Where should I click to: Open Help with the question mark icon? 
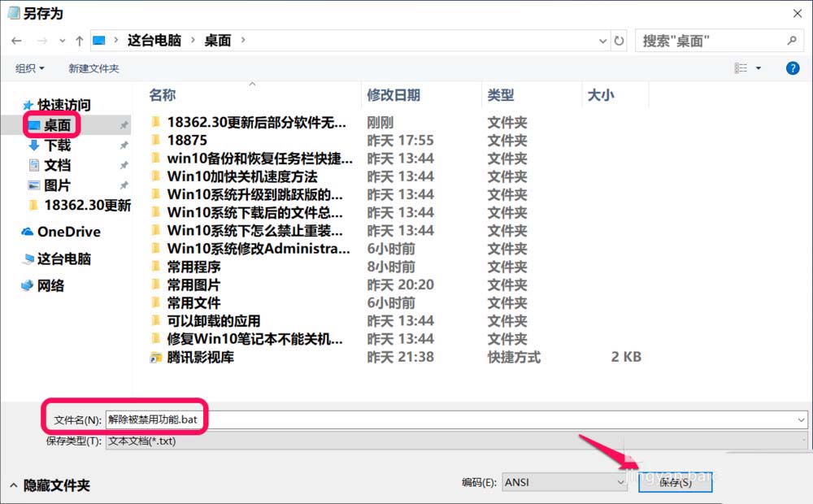[x=792, y=68]
